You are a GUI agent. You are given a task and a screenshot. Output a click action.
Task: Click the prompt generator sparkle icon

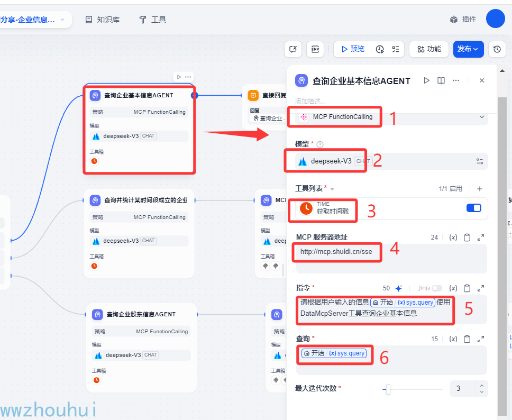pos(399,288)
